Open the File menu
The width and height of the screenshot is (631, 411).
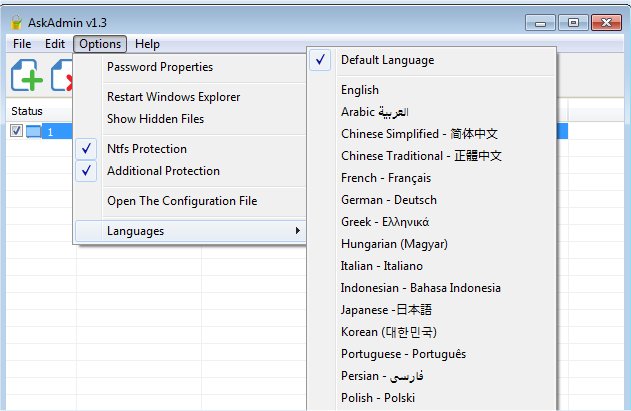click(22, 44)
